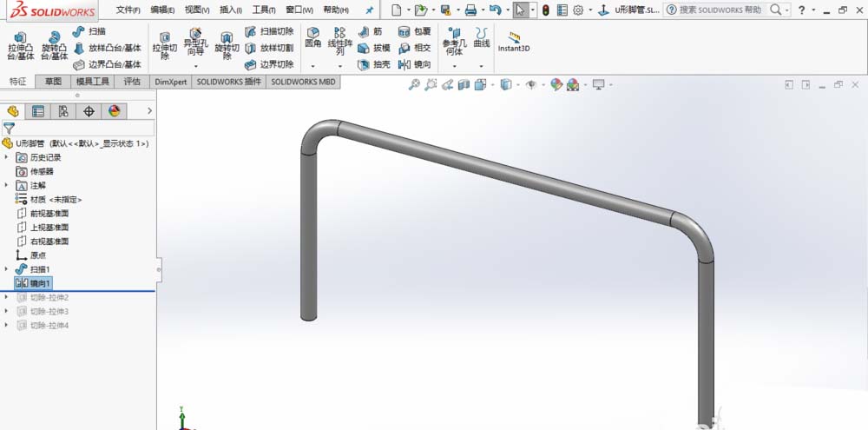Switch to the SOLIDWORKS MBD tab
This screenshot has height=430, width=868.
tap(303, 82)
